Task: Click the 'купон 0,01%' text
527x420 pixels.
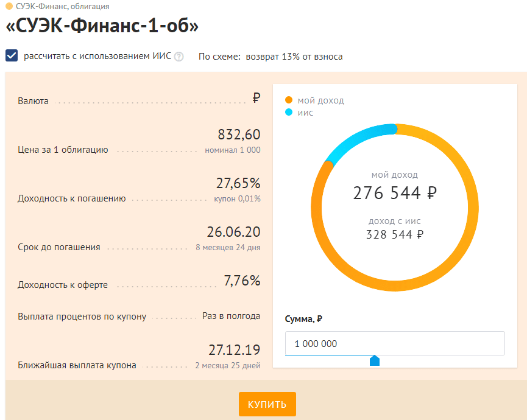Action: [237, 199]
